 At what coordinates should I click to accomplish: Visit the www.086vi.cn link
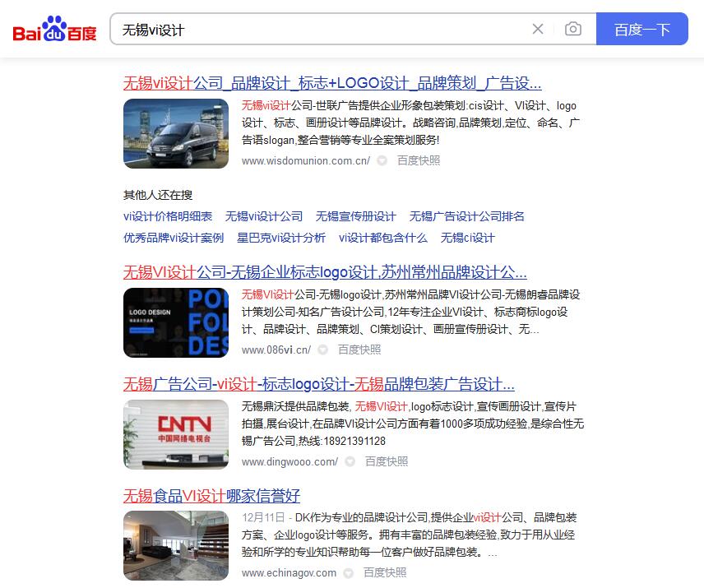pos(276,350)
